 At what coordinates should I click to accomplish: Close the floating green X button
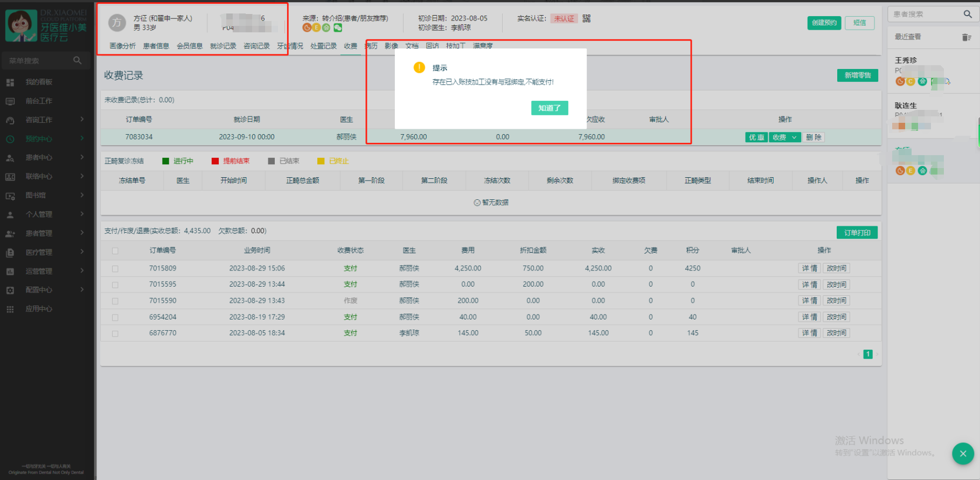(x=963, y=453)
